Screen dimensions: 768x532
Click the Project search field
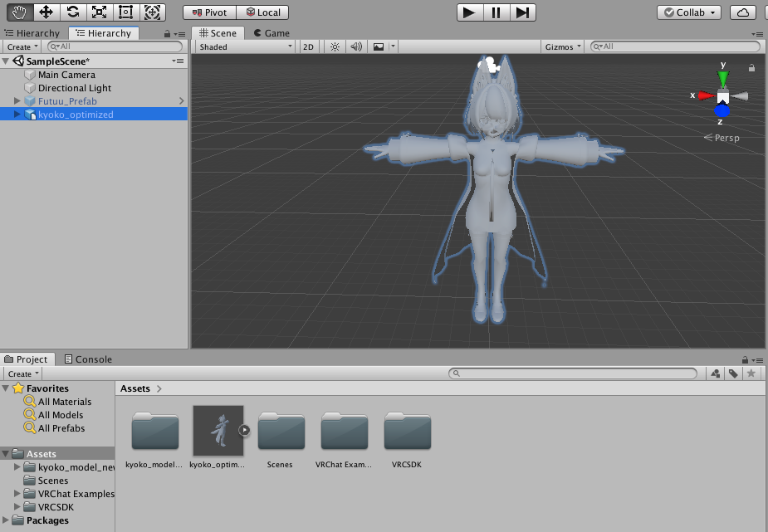click(573, 373)
